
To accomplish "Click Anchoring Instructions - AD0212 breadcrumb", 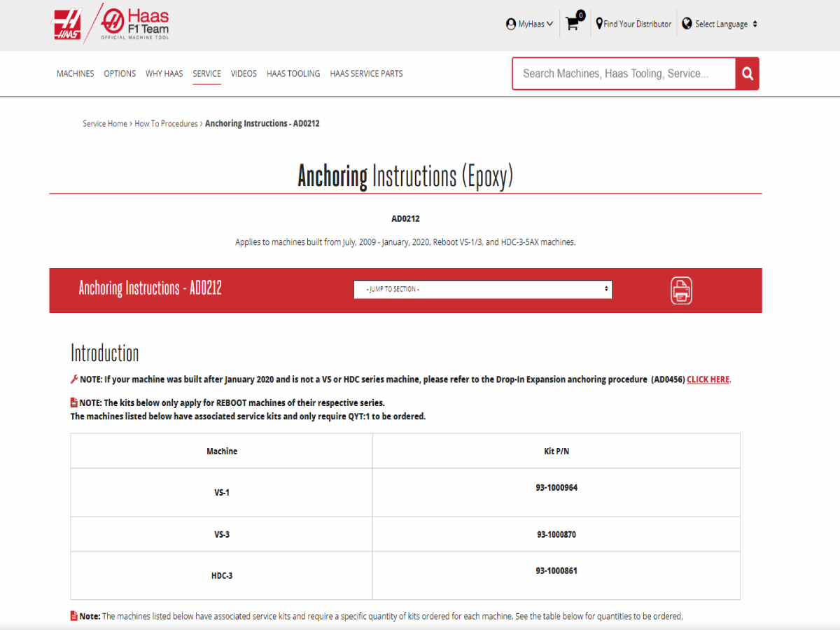I will coord(262,123).
